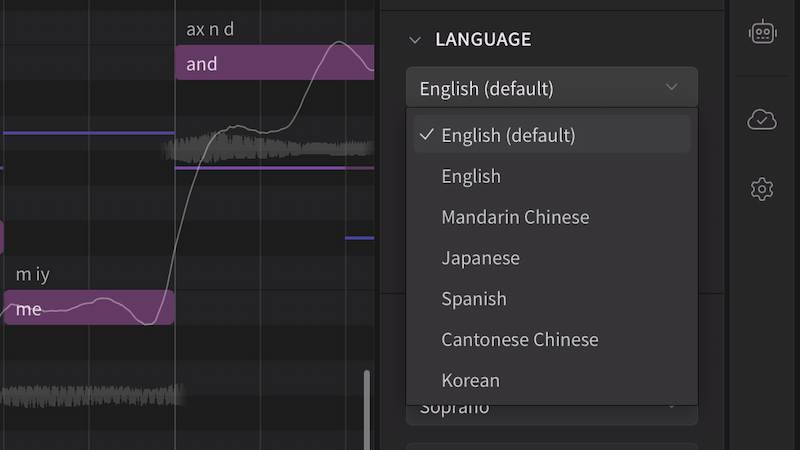This screenshot has width=800, height=450.
Task: Select Mandarin Chinese language option
Action: point(515,217)
